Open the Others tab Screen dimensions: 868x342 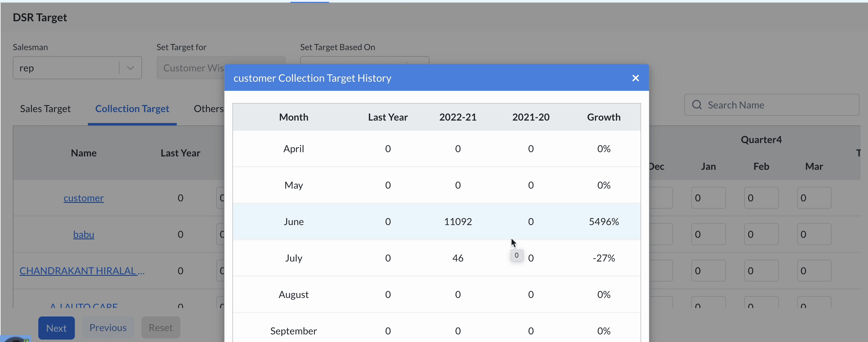(x=208, y=109)
